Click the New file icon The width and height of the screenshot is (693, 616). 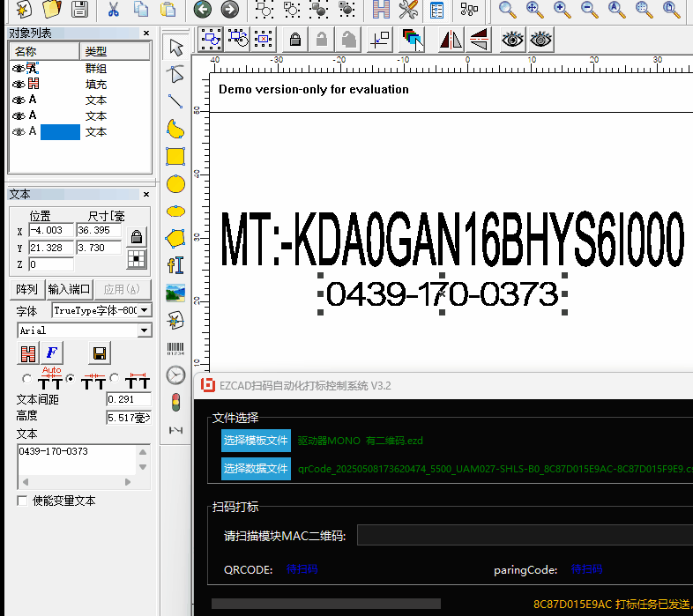[x=24, y=9]
